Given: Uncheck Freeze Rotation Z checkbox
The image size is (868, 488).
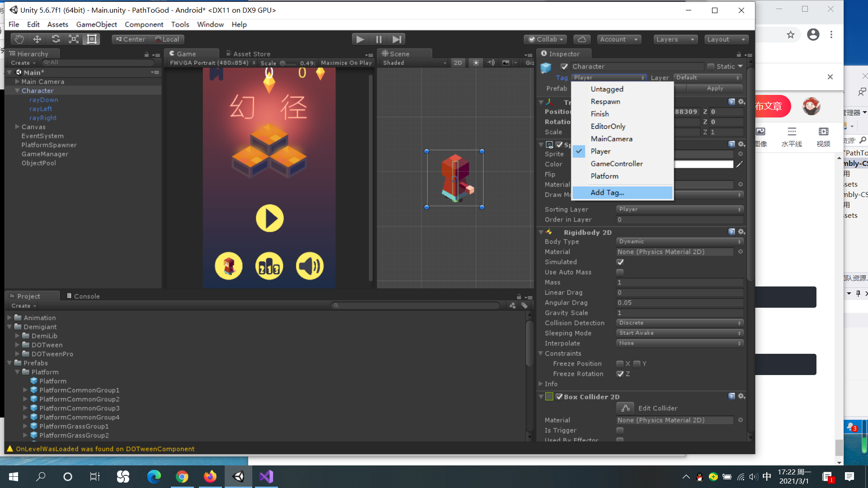Looking at the screenshot, I should pos(620,374).
